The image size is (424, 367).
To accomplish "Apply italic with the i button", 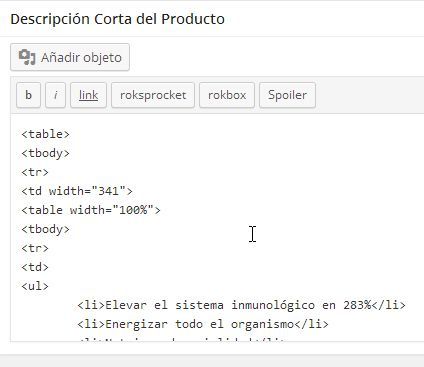I will pos(55,95).
